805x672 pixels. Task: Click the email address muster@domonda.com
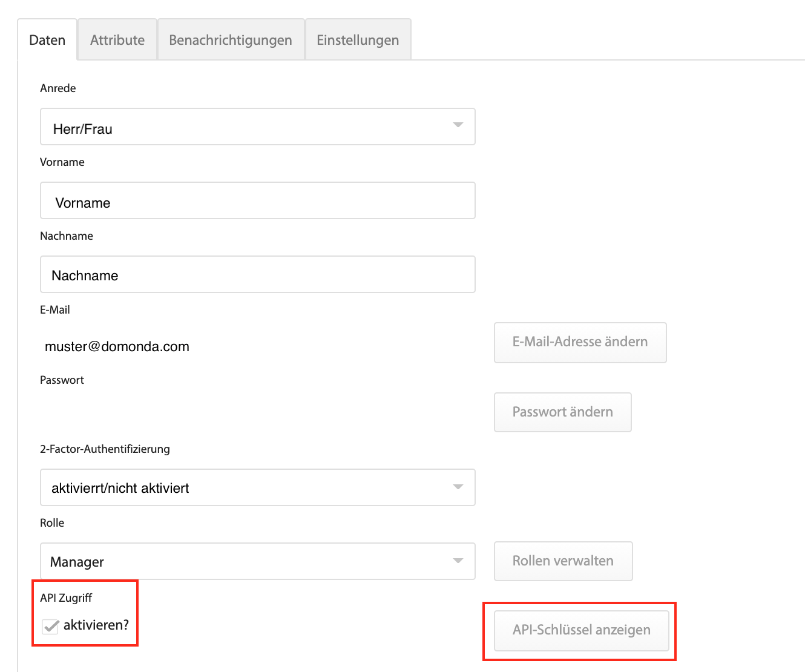[x=116, y=346]
